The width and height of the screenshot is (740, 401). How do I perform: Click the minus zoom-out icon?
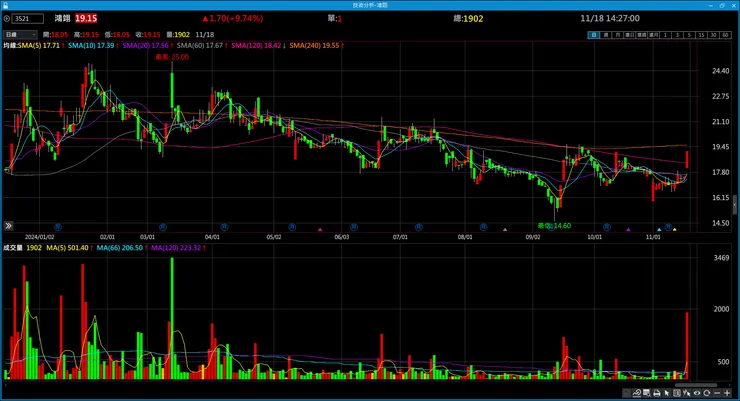tap(717, 393)
